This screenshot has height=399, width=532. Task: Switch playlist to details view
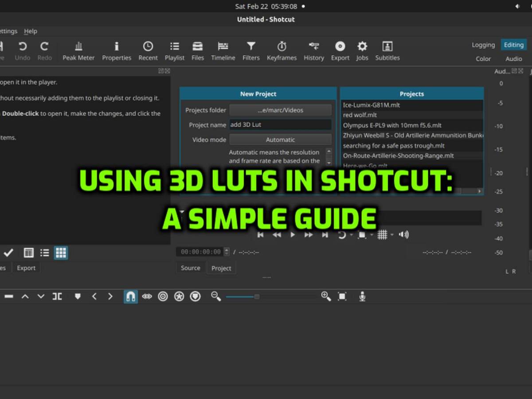[x=28, y=253]
